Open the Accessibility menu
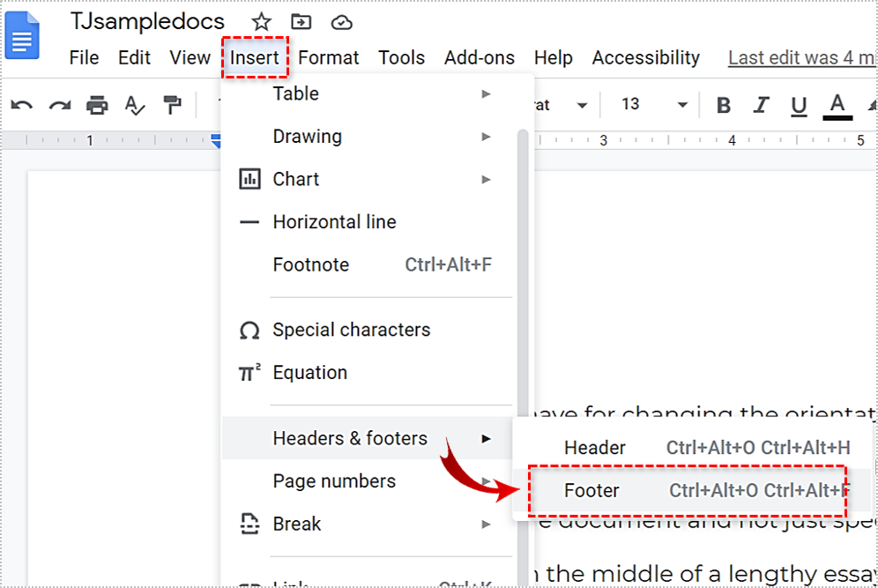The image size is (878, 588). tap(646, 57)
